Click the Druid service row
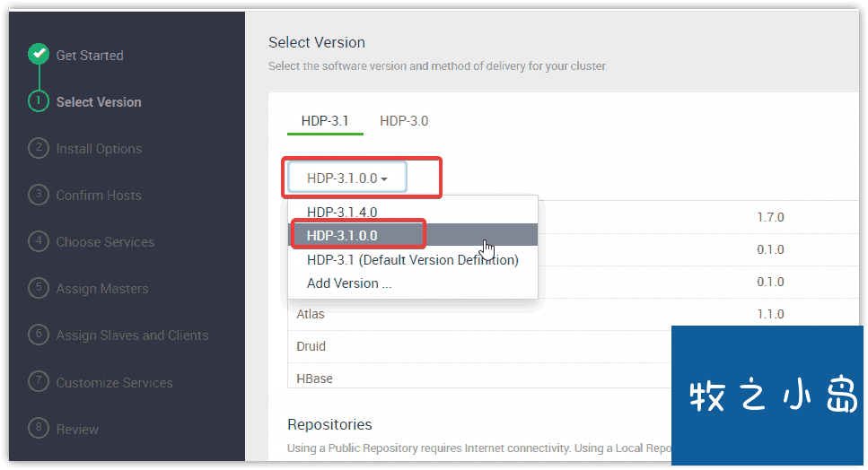Image resolution: width=868 pixels, height=470 pixels. (x=479, y=347)
